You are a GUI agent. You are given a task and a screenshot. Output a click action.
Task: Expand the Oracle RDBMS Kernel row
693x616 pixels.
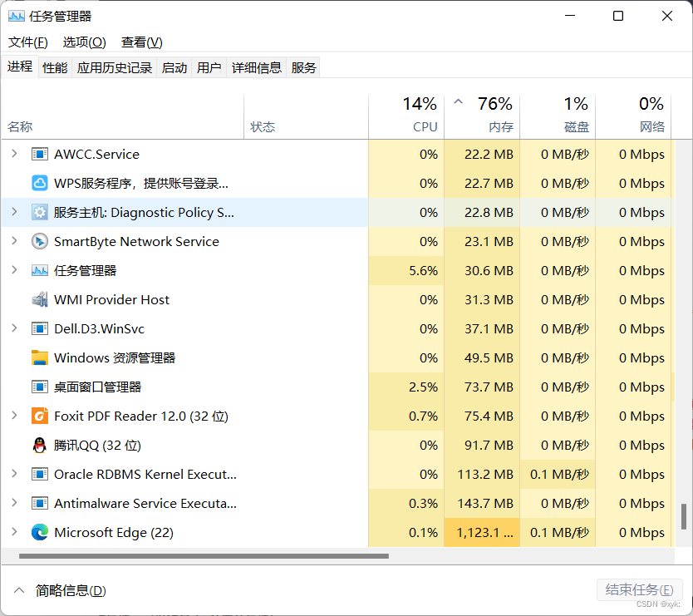pos(14,474)
